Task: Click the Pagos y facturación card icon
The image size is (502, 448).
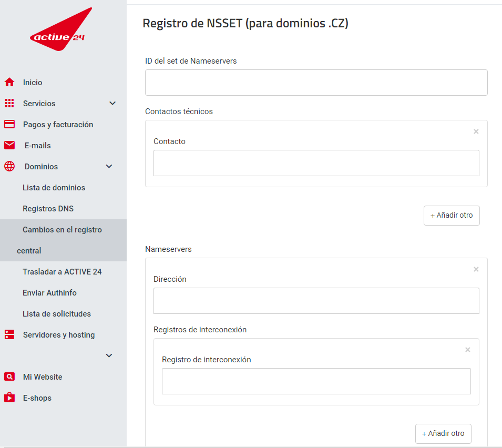Action: (9, 124)
